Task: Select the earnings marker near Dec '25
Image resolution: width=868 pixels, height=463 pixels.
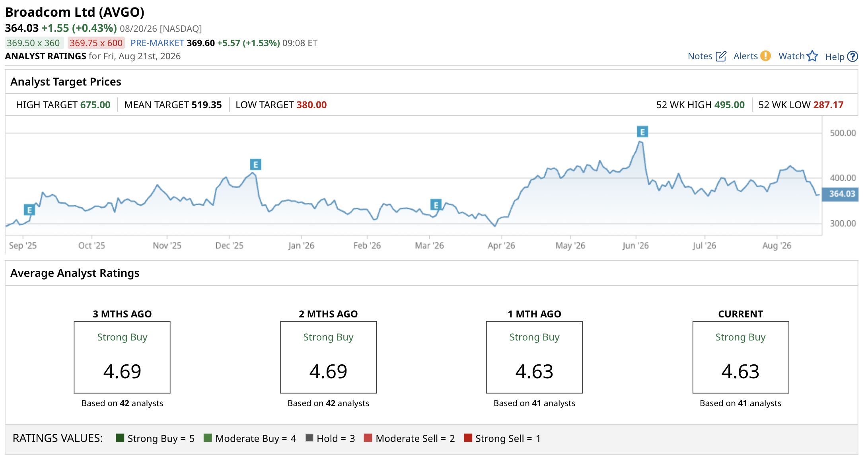Action: pyautogui.click(x=255, y=164)
